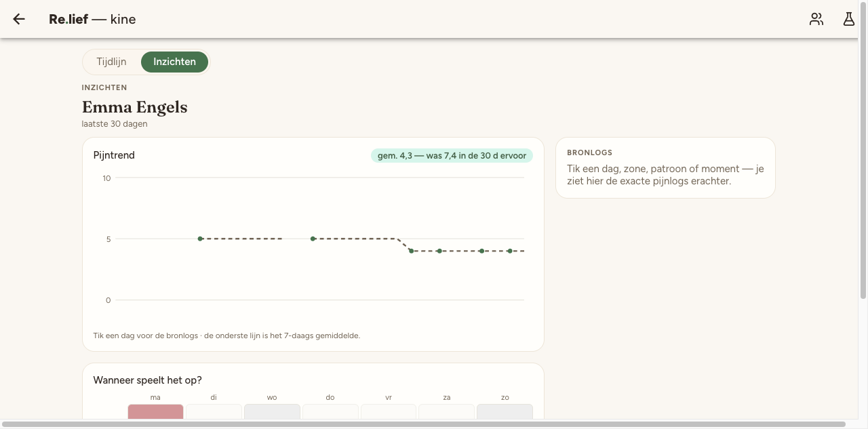
Task: Click the Tuesday (di) heatmap cell
Action: (214, 412)
